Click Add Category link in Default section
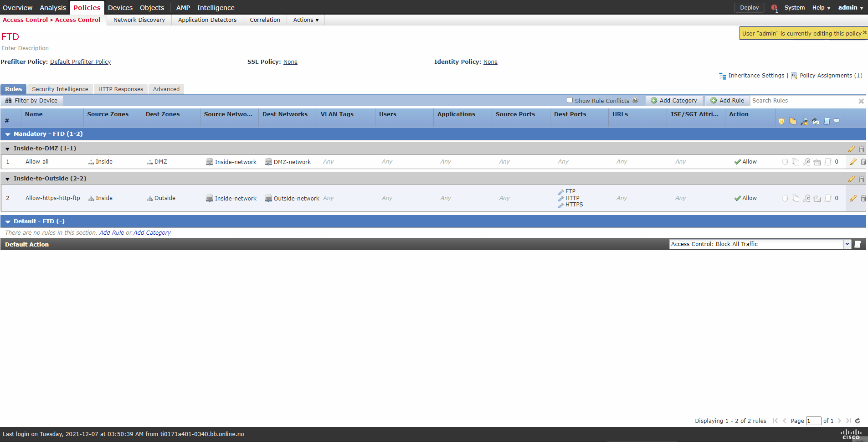 (152, 233)
